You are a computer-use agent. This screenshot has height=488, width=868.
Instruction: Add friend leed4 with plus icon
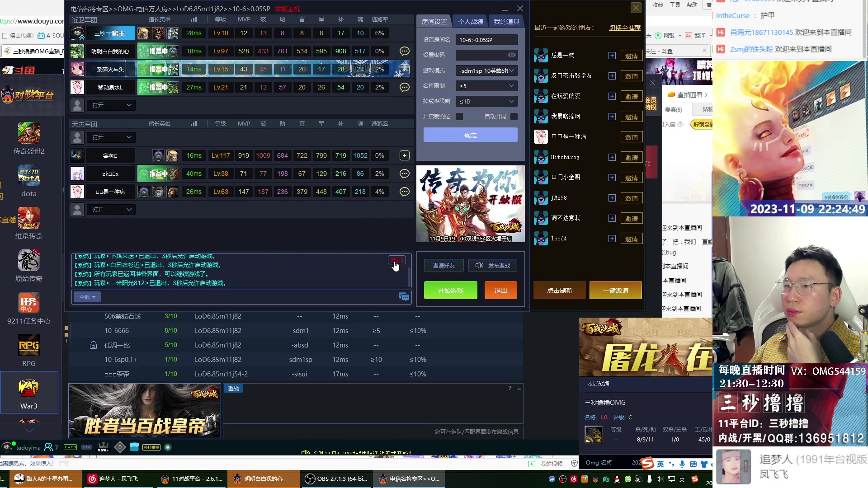(612, 239)
